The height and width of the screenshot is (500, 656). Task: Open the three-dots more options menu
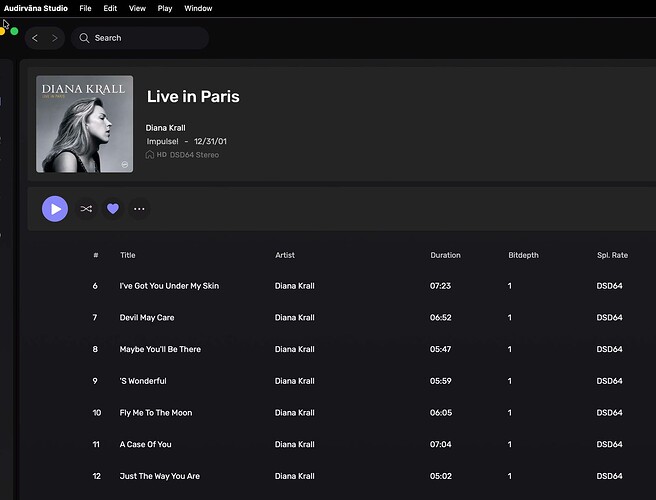(x=139, y=209)
